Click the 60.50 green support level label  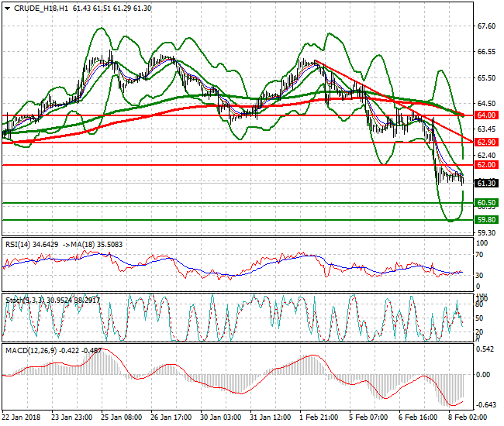coord(486,203)
